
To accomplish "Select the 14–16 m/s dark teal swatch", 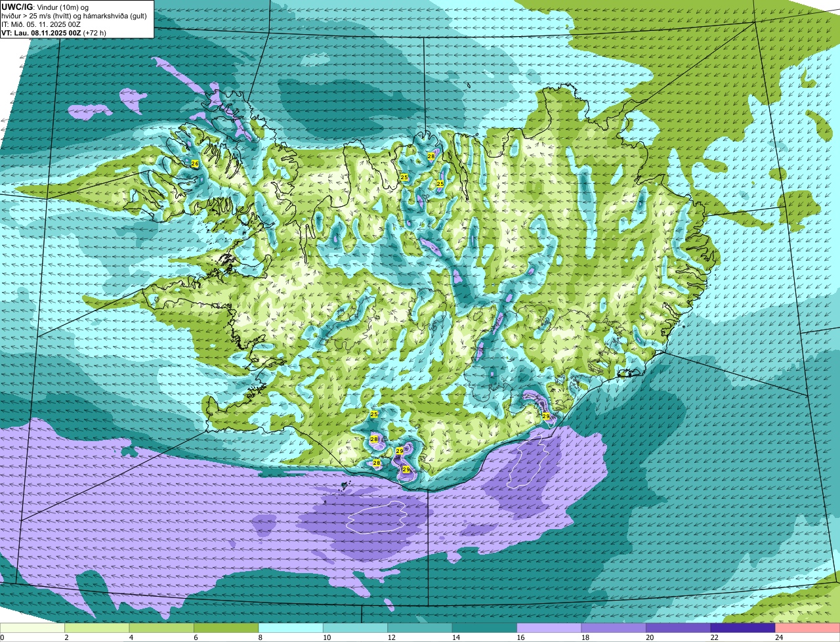I will tap(484, 628).
